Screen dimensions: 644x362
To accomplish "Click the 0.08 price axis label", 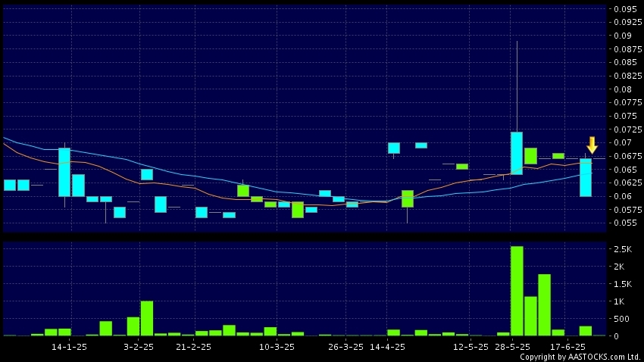I will pyautogui.click(x=623, y=89).
